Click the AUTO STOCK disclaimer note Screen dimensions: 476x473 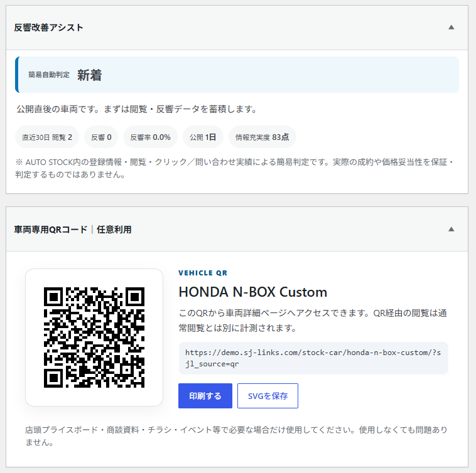[x=234, y=168]
